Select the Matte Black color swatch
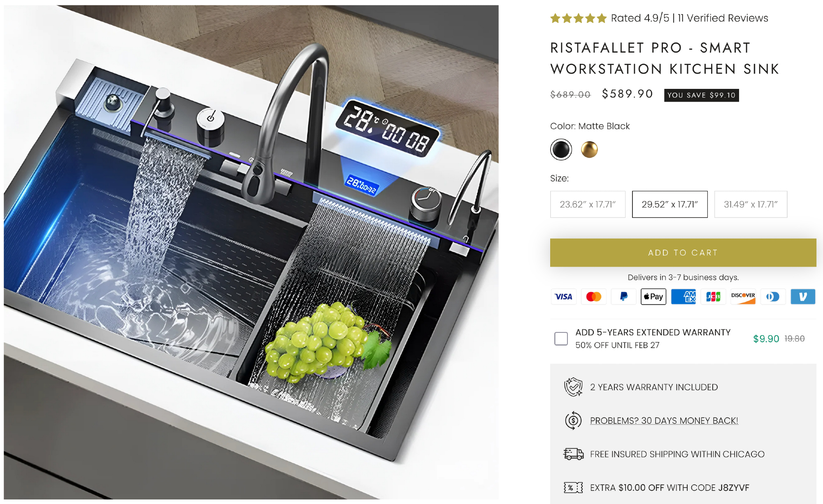 click(x=561, y=149)
